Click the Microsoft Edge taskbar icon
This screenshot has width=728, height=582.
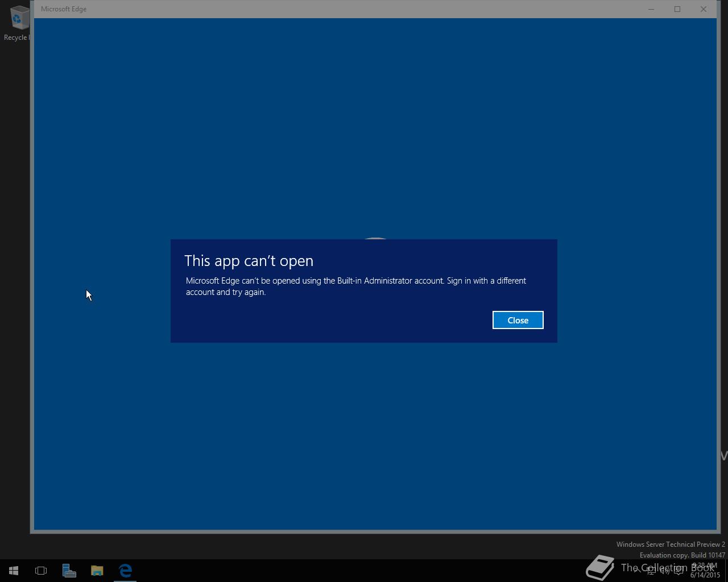click(125, 570)
